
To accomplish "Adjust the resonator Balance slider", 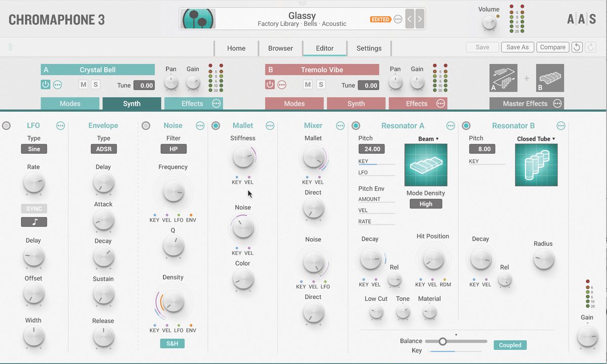I will tap(443, 341).
